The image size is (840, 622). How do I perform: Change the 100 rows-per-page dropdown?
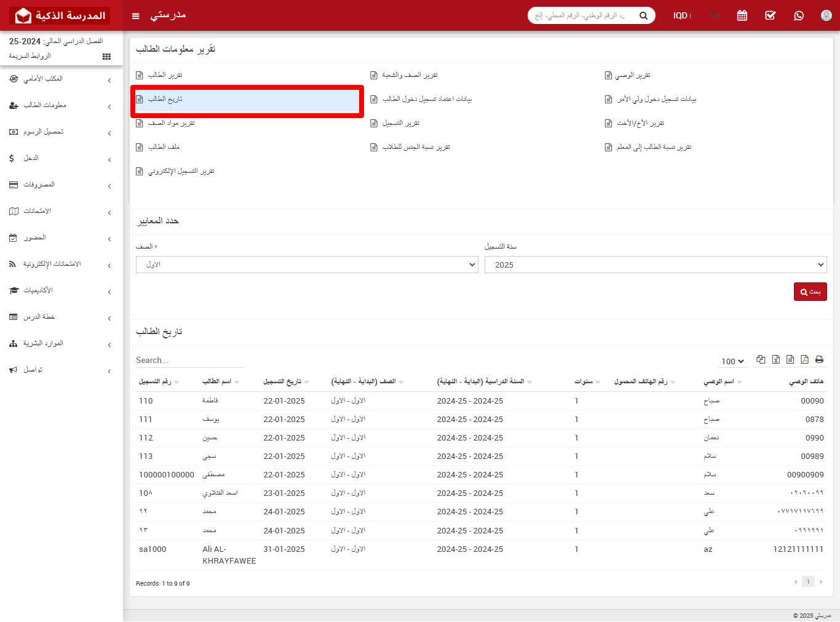click(732, 361)
